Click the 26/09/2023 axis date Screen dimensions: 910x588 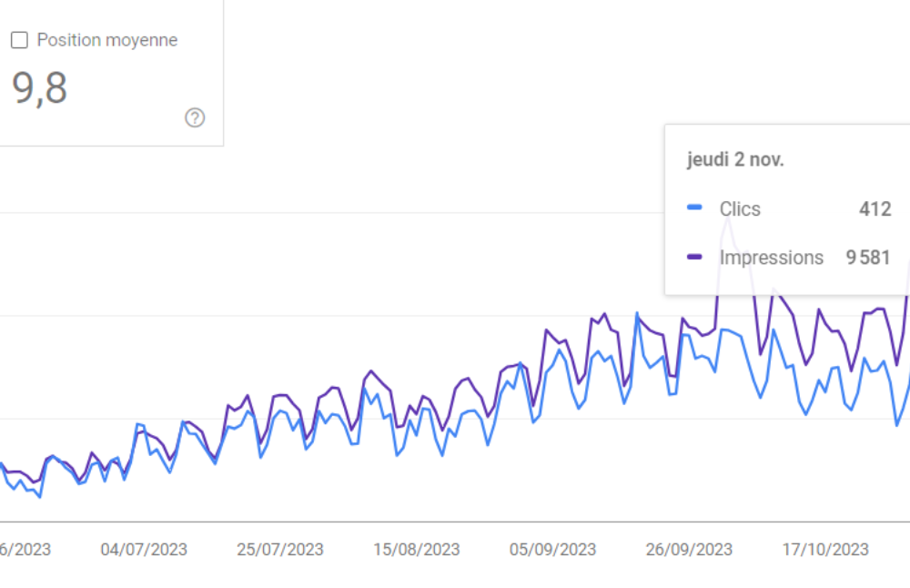[689, 549]
